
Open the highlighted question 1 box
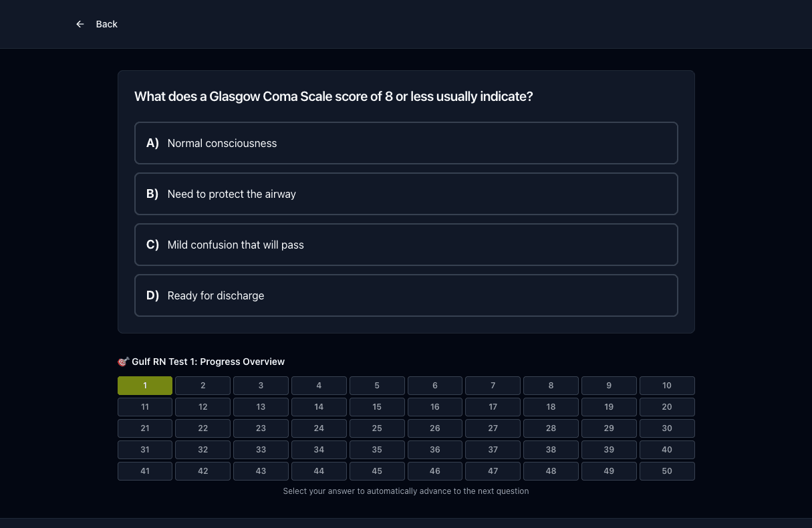coord(145,386)
